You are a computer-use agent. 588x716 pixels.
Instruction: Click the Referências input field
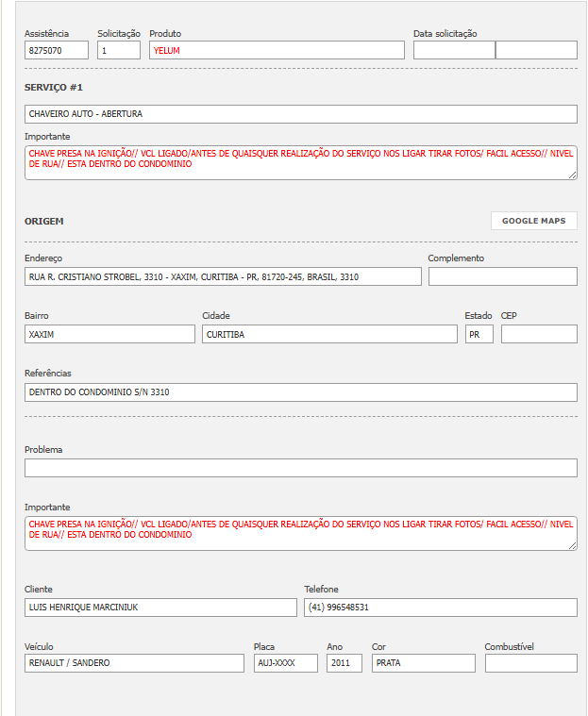[x=300, y=392]
